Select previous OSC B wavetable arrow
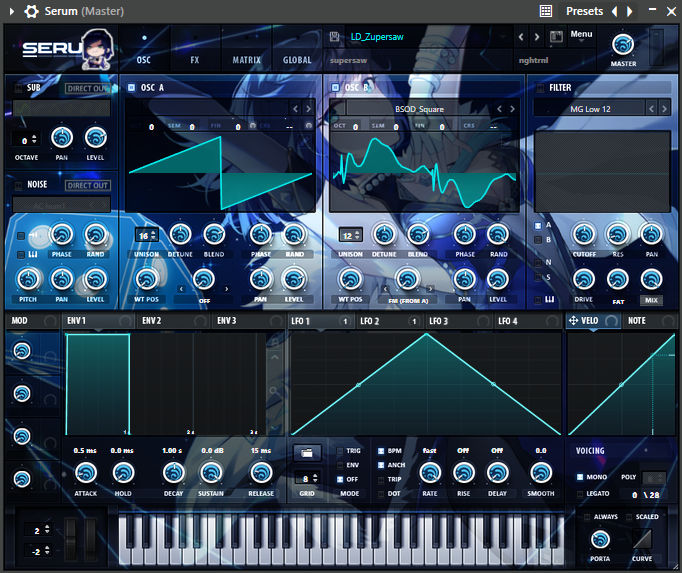Viewport: 682px width, 573px height. [499, 109]
